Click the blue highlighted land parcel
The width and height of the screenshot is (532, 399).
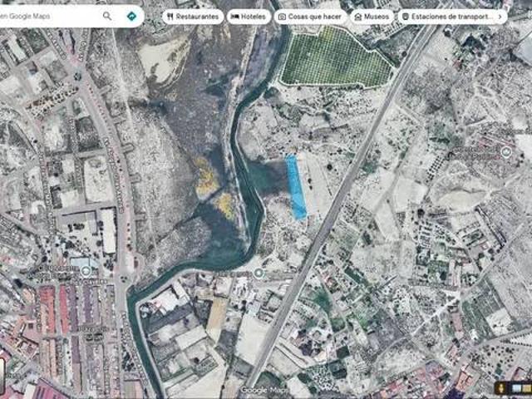(x=296, y=187)
